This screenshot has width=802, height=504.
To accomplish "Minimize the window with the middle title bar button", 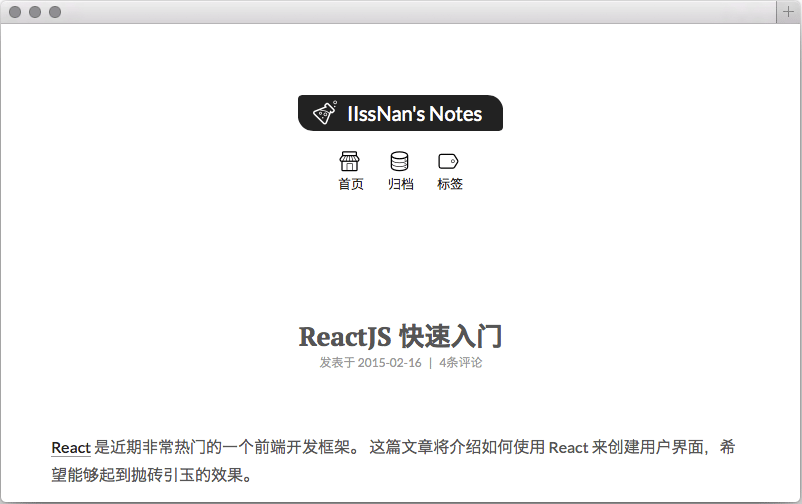I will click(35, 12).
